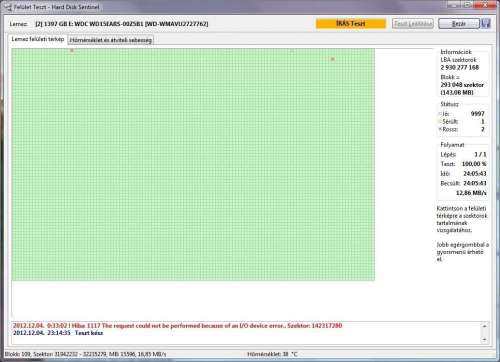This screenshot has height=362, width=500.
Task: Select the "Teszt kész" log line
Action: (58, 333)
